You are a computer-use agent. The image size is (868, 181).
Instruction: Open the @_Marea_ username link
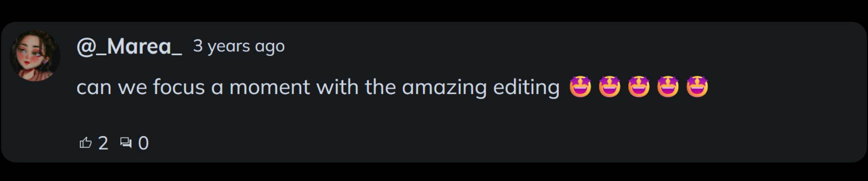(x=129, y=46)
